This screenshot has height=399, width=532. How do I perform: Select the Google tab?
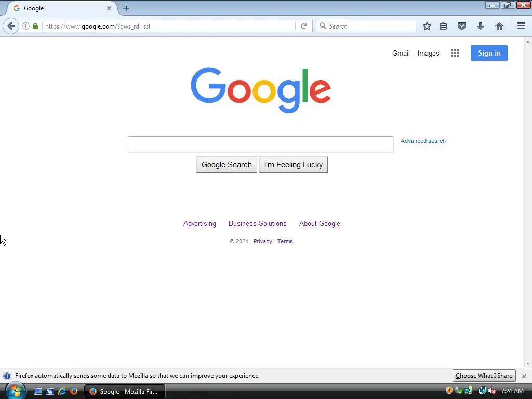click(x=61, y=8)
